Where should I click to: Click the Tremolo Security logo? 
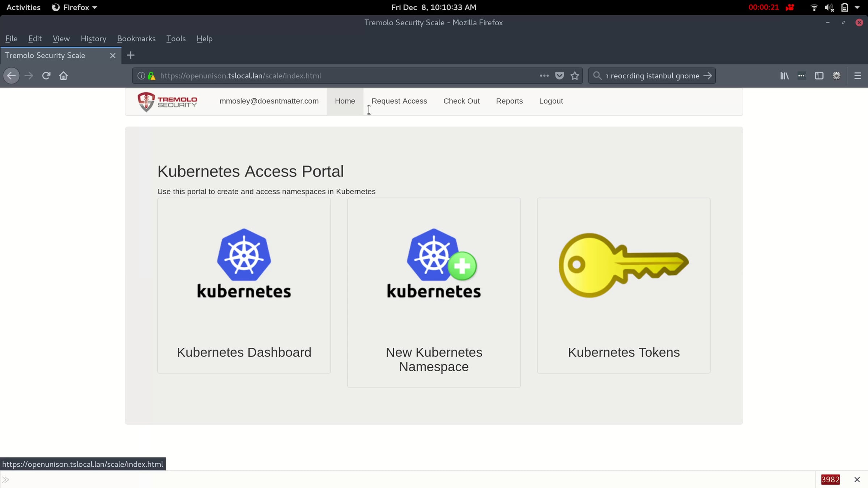point(167,102)
